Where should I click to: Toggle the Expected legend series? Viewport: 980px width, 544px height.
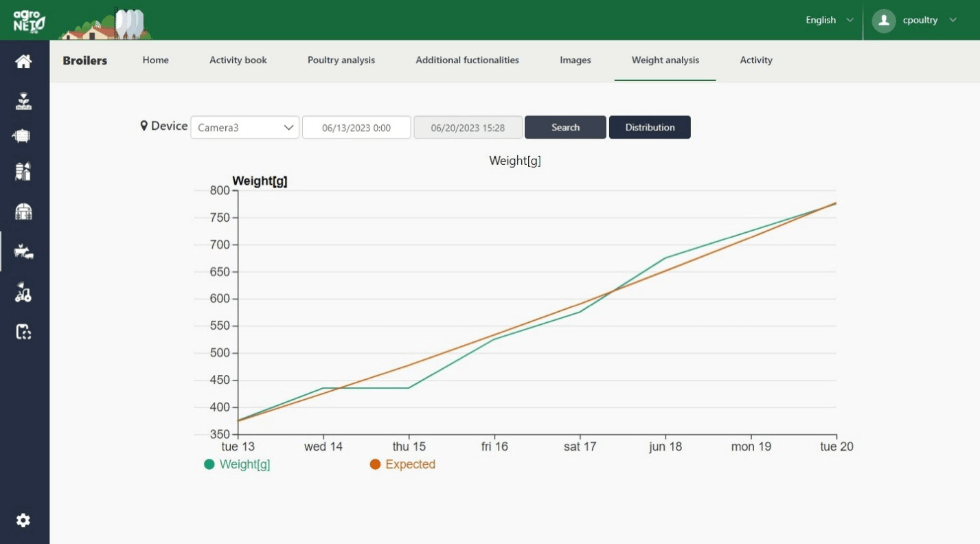point(402,464)
